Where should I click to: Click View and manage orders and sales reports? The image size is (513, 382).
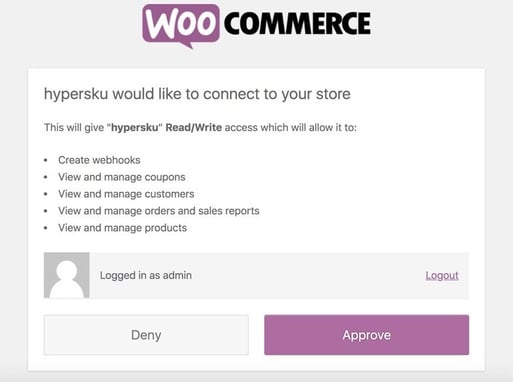pos(159,211)
